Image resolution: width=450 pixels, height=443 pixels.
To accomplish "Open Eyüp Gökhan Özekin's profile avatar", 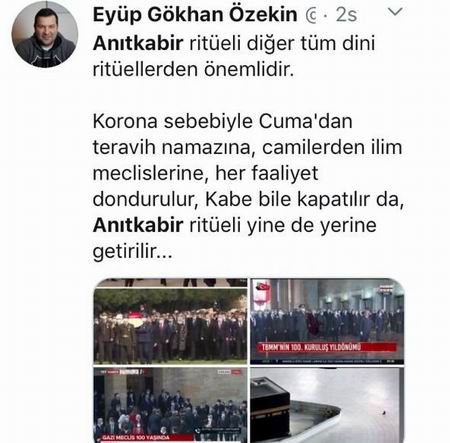I will point(45,35).
